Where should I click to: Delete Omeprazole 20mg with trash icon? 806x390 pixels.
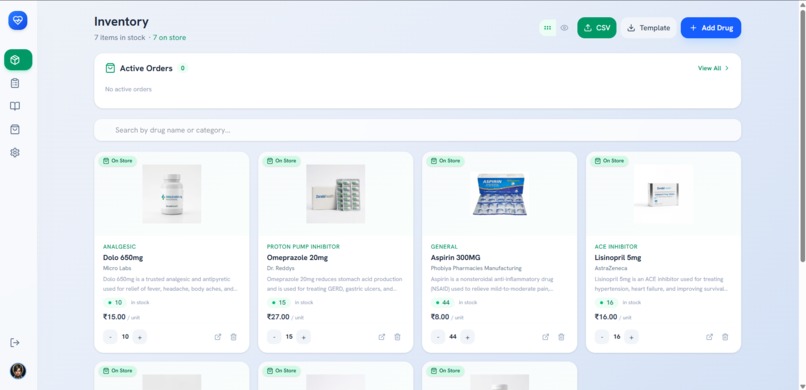[397, 337]
